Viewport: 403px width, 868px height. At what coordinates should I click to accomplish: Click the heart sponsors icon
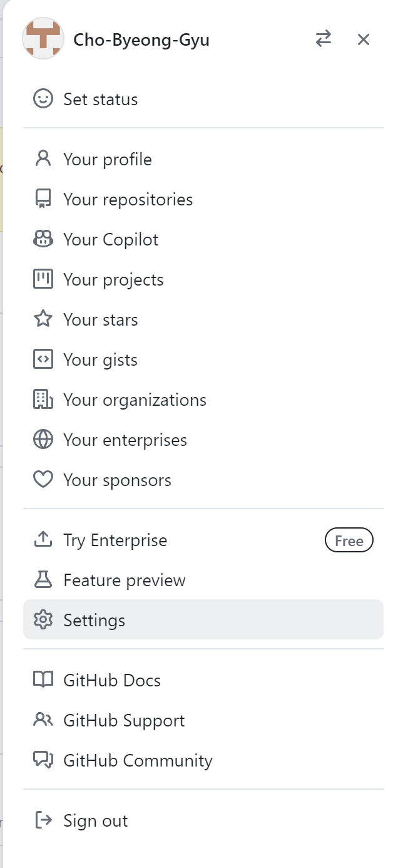click(x=43, y=480)
